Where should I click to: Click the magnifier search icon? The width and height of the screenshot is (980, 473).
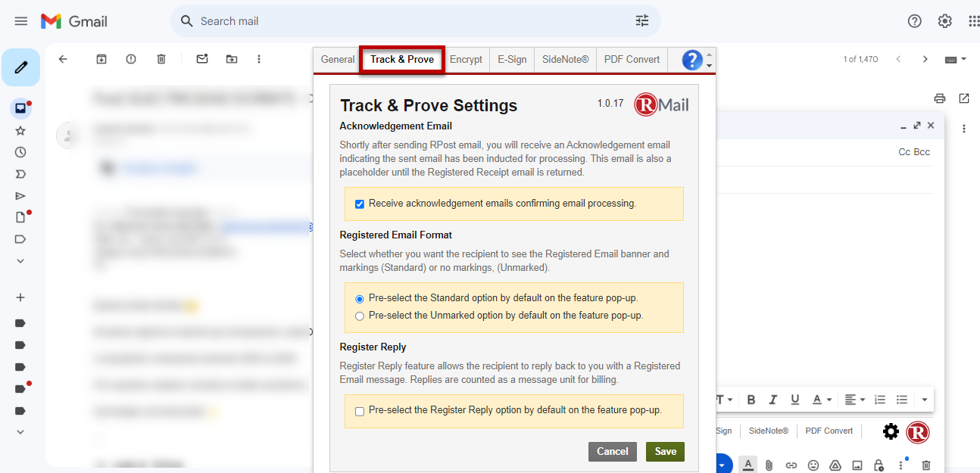186,21
